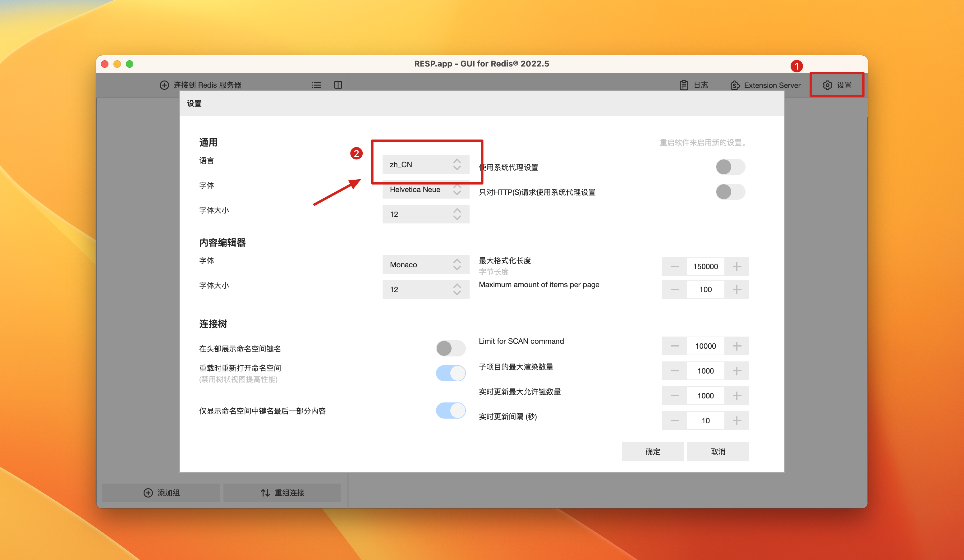The image size is (964, 560).
Task: Click plus icon for connect to Redis
Action: [164, 85]
